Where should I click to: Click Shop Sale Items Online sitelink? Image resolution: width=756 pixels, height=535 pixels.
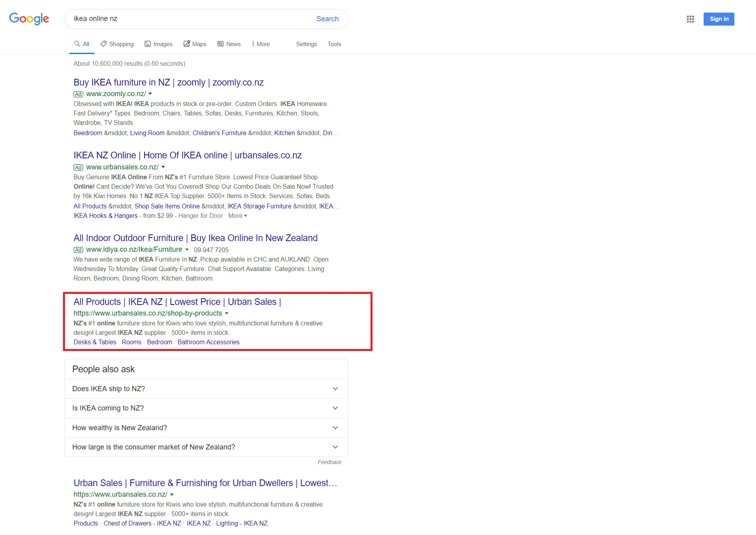pyautogui.click(x=167, y=206)
